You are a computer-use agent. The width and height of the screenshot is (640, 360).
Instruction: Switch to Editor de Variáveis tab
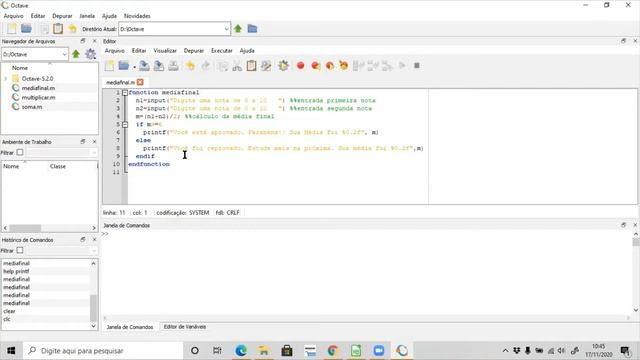[184, 327]
